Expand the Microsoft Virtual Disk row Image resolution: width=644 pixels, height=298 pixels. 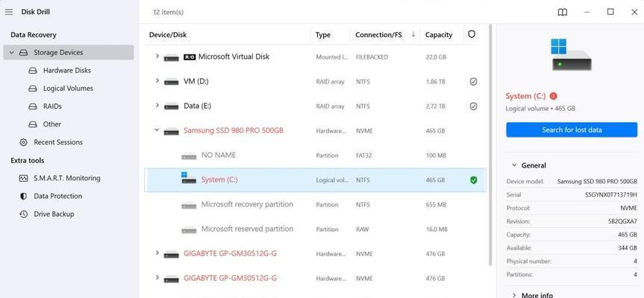[157, 56]
